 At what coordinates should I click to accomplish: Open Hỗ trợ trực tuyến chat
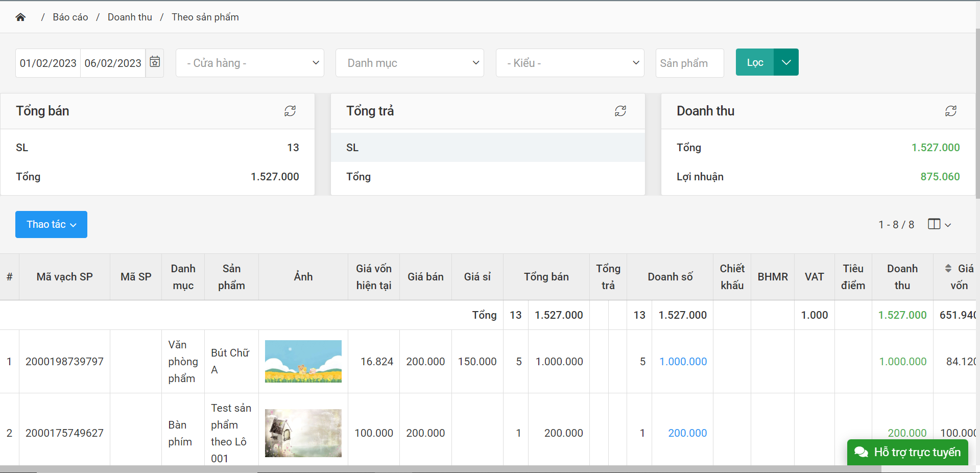click(907, 452)
